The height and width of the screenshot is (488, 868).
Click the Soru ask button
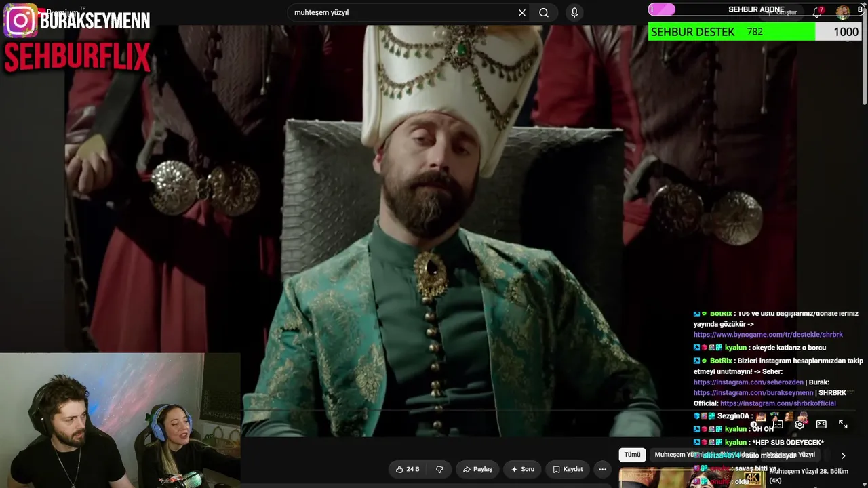522,469
